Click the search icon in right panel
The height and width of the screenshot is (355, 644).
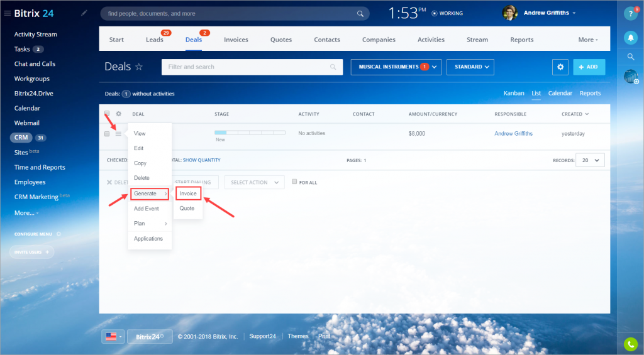tap(630, 57)
